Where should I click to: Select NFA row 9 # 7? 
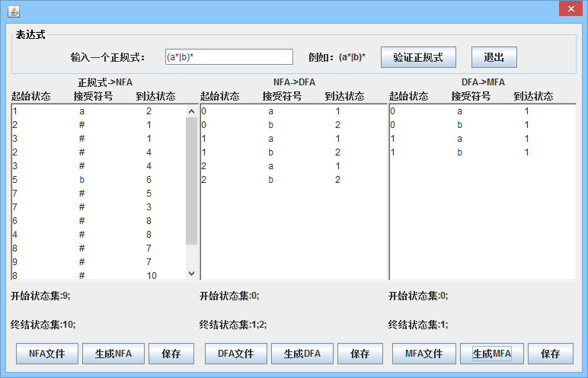[98, 261]
